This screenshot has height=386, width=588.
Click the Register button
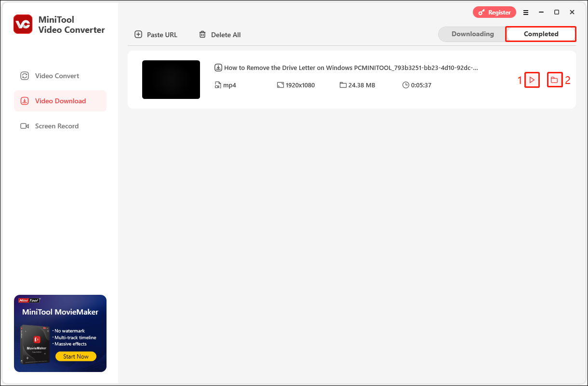pyautogui.click(x=494, y=12)
